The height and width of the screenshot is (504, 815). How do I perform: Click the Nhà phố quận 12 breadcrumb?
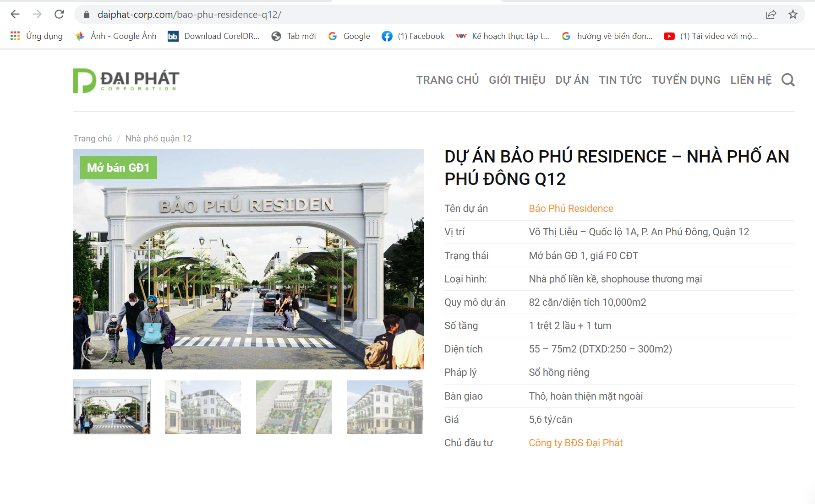click(159, 139)
